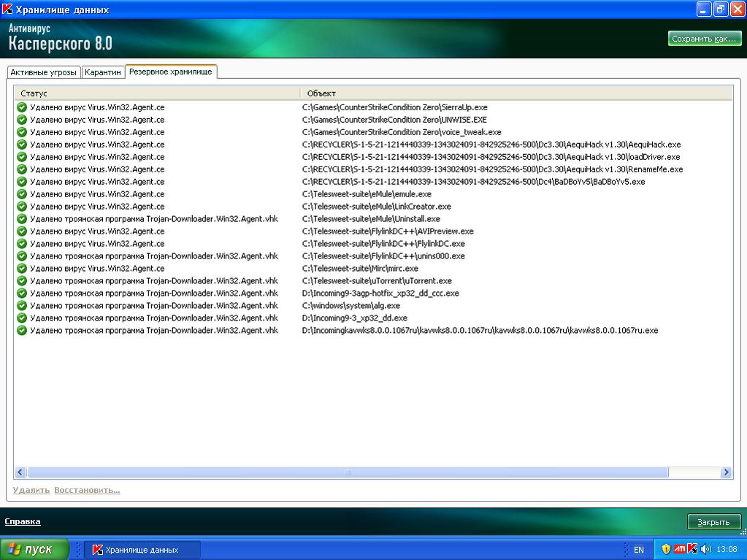The height and width of the screenshot is (560, 747).
Task: Click the Восстановить... link
Action: [87, 490]
